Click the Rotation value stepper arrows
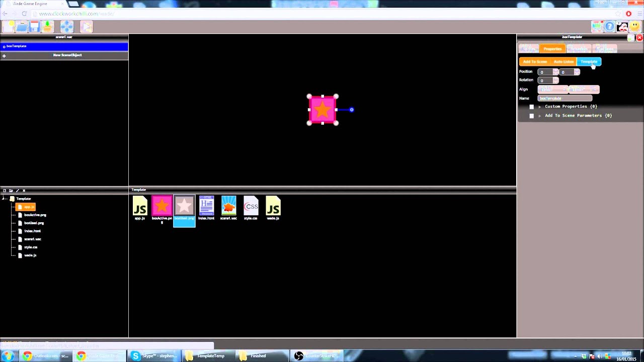644x362 pixels. tap(555, 80)
